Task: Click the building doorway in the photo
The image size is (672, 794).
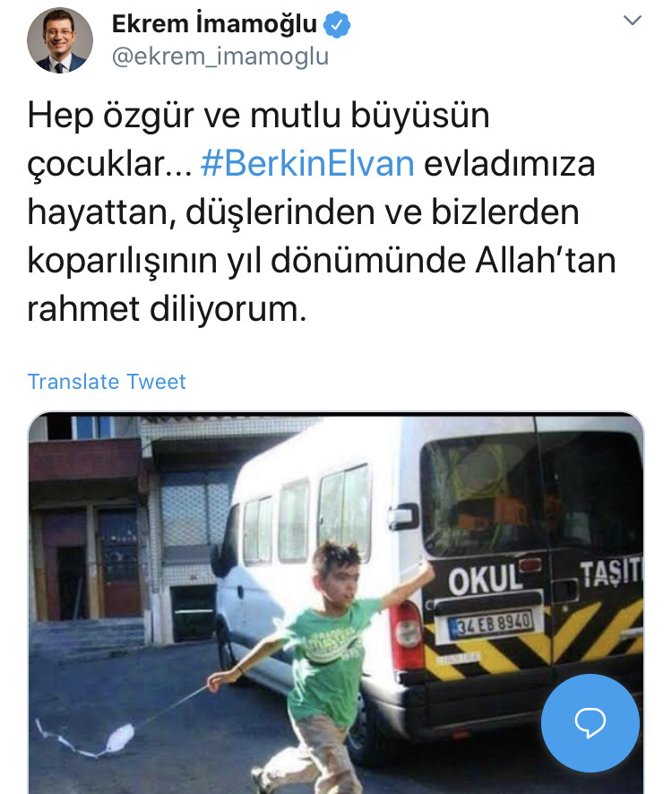Action: pyautogui.click(x=71, y=583)
